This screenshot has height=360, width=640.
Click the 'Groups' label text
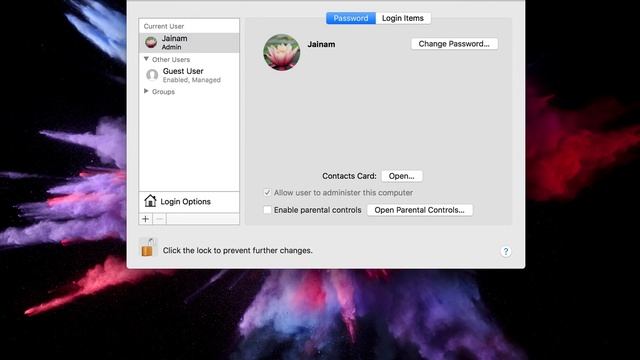pyautogui.click(x=163, y=92)
